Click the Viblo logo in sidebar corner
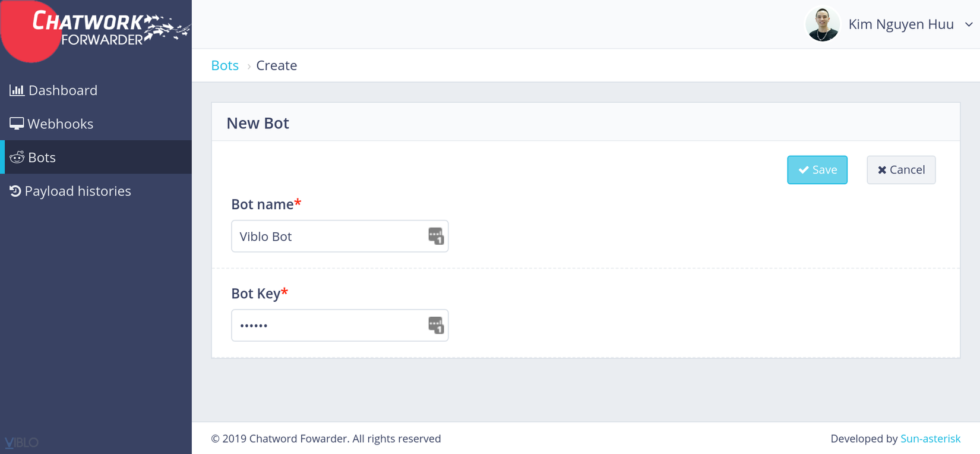Screen dimensions: 980x454 21,443
